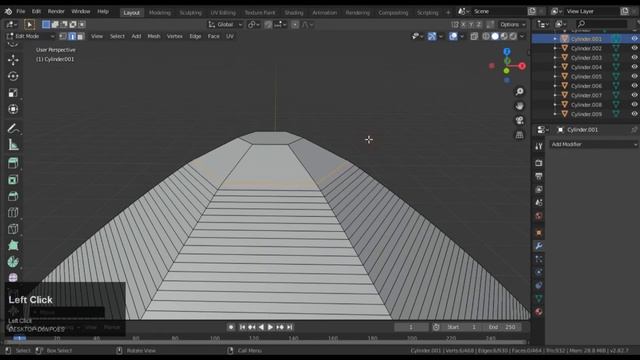640x360 pixels.
Task: Select the Annotate pencil tool
Action: (x=13, y=129)
